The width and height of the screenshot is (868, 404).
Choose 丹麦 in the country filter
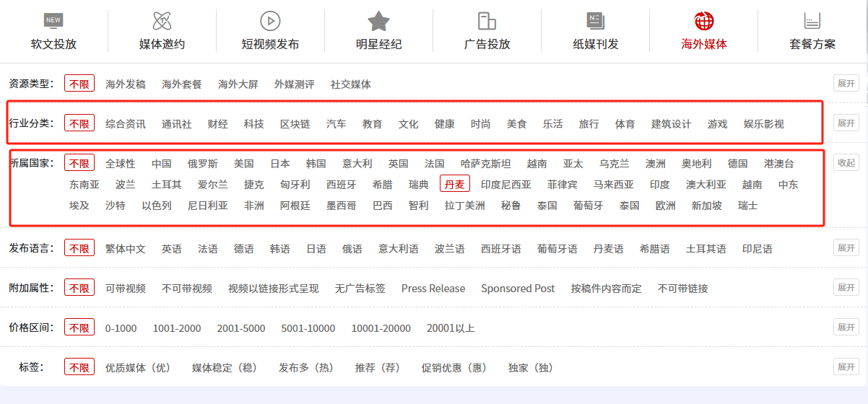point(455,185)
